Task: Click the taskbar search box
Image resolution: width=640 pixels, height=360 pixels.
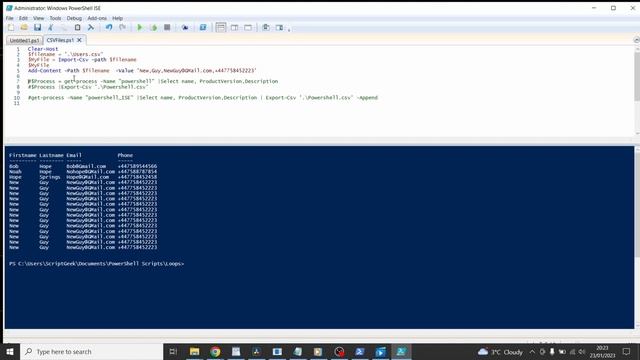Action: (91, 351)
